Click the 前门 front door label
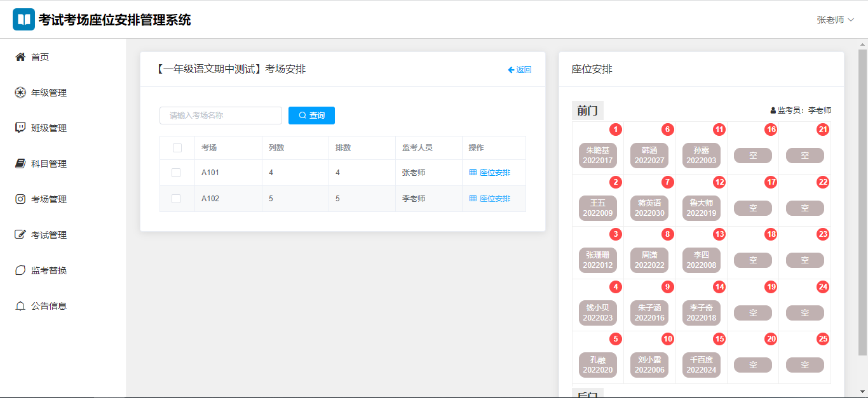Screen dimensions: 868x398 [588, 110]
